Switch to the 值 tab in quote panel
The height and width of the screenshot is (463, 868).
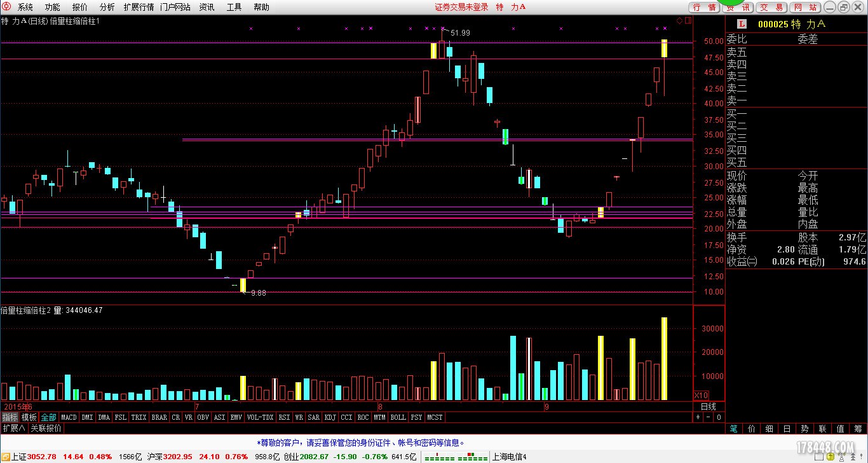841,429
